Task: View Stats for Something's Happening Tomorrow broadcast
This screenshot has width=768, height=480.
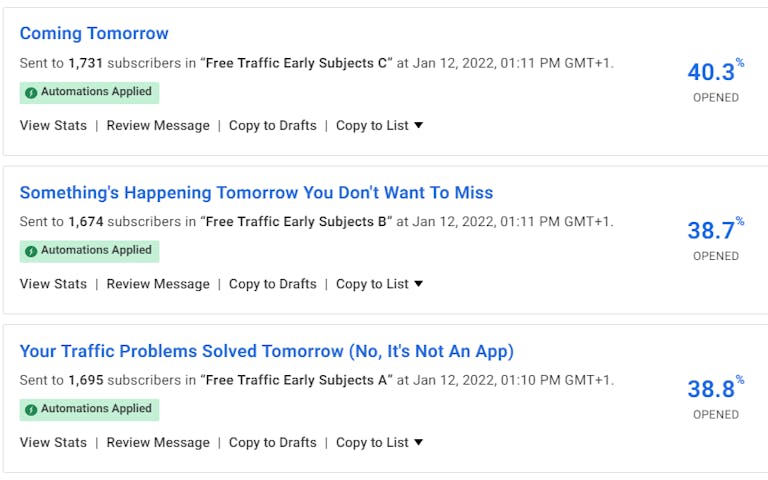Action: click(x=53, y=284)
